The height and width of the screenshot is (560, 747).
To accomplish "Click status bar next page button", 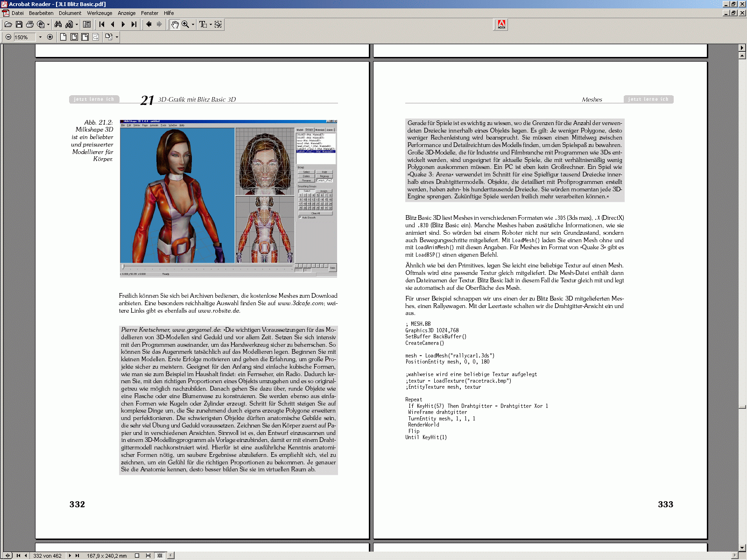I will [x=70, y=556].
